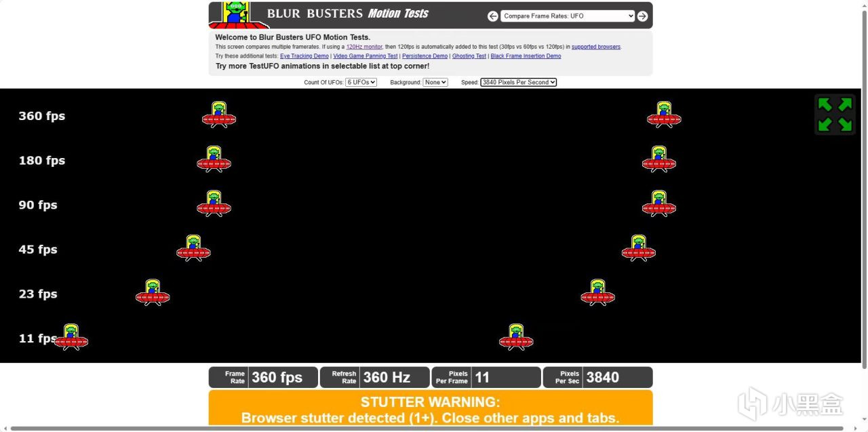
Task: Click the Pixels Per Frame 11 readout
Action: pyautogui.click(x=486, y=377)
